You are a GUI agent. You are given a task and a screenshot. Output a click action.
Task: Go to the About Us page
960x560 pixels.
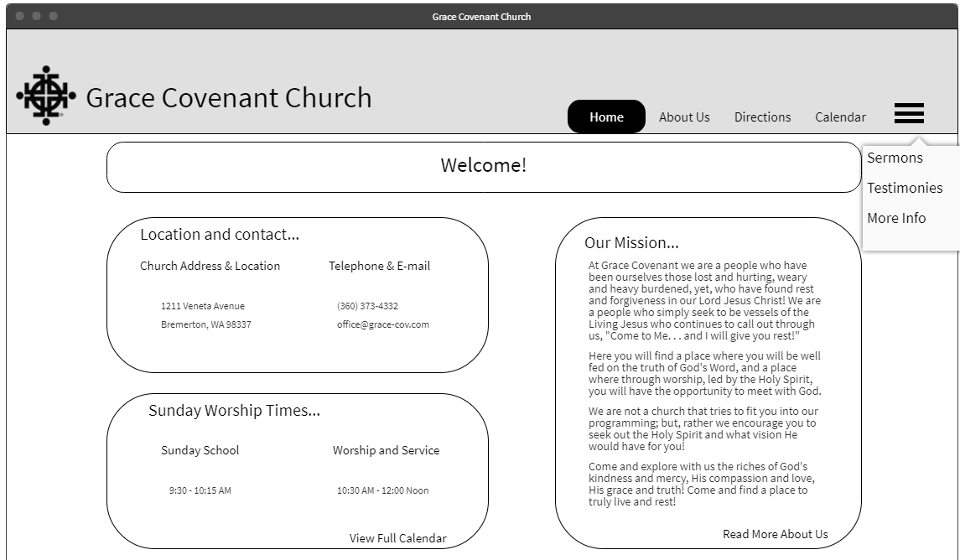[684, 117]
